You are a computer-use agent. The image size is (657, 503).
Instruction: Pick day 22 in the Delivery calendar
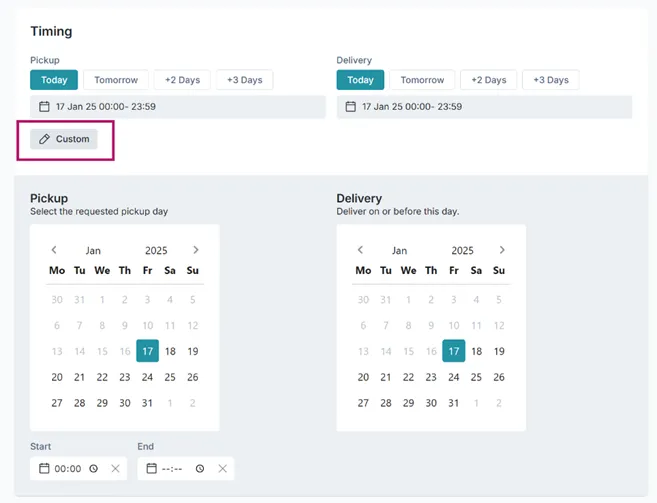[409, 377]
